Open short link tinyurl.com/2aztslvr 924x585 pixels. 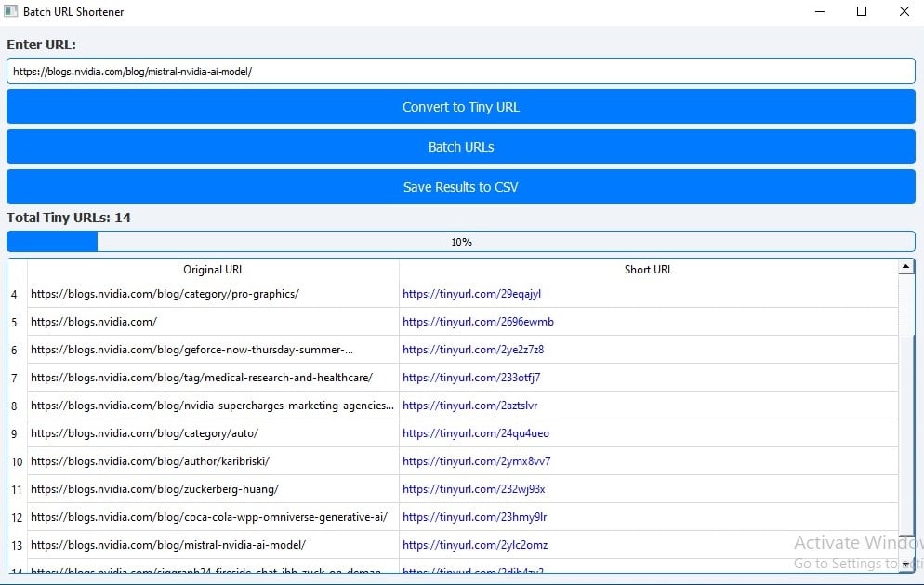(469, 406)
